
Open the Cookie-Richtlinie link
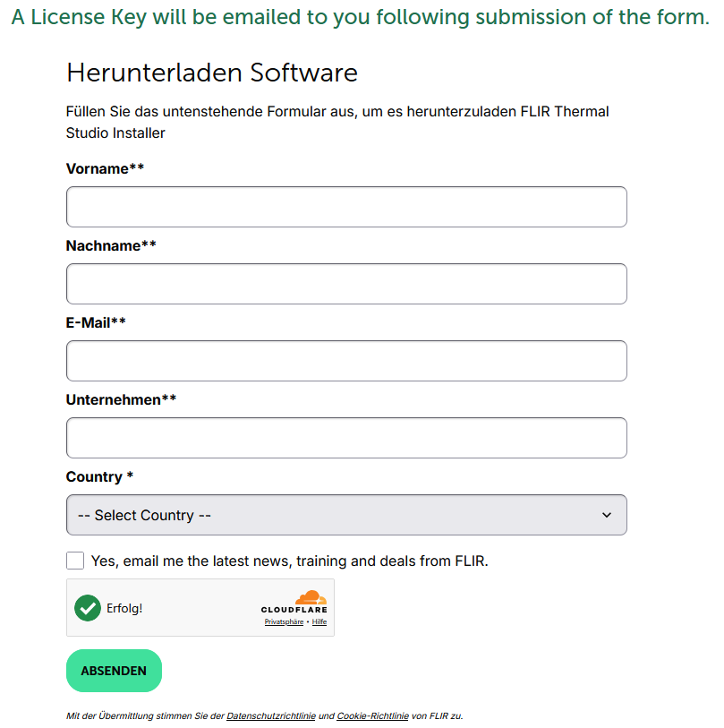[372, 716]
